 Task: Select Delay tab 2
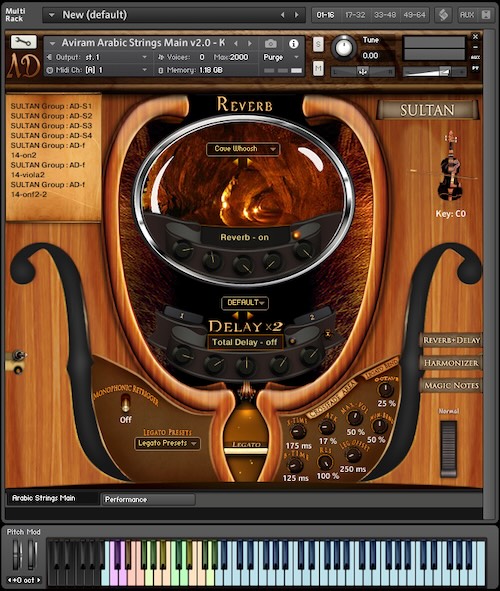point(312,317)
